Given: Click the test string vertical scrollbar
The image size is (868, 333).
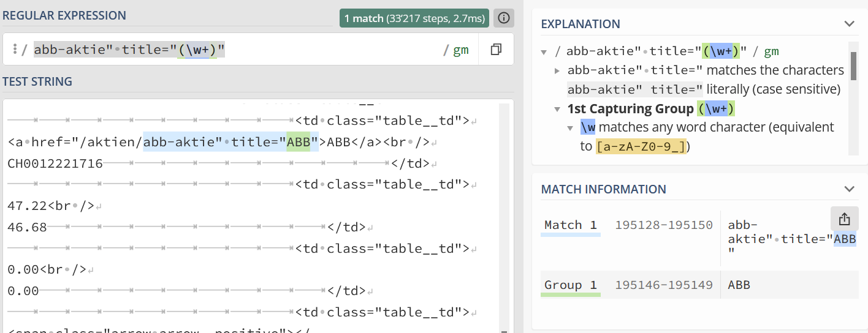Looking at the screenshot, I should [x=504, y=214].
